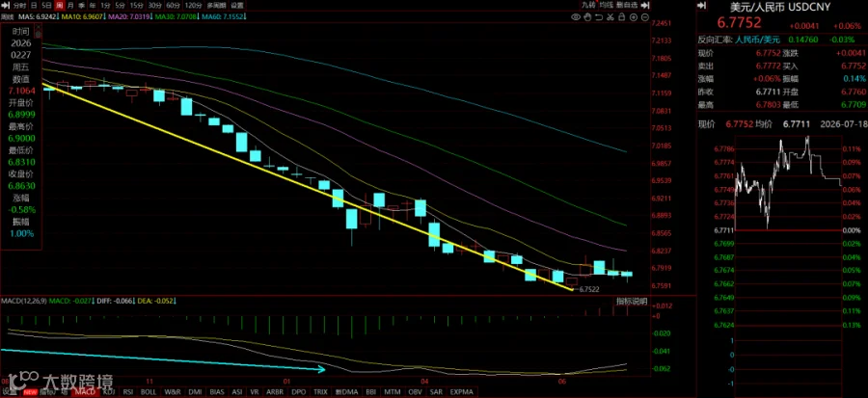Select MACD indicator tab
Screen dimensions: 868x398
click(x=85, y=392)
